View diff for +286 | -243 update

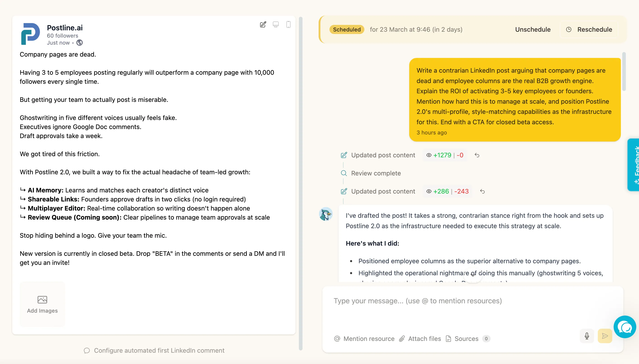point(448,192)
